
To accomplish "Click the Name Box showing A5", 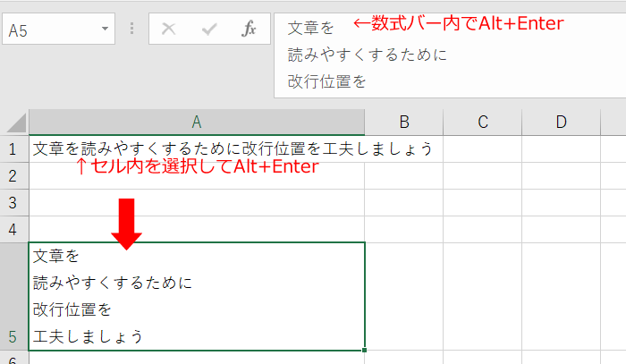I will coord(49,30).
